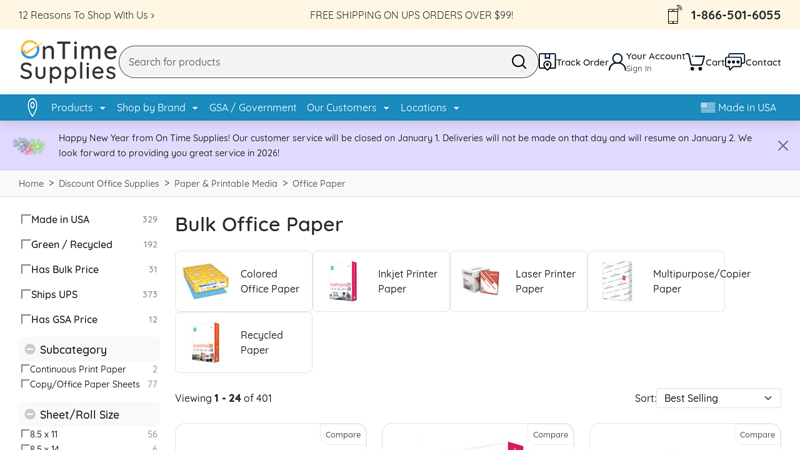The height and width of the screenshot is (450, 800).
Task: Open Laser Printer Paper thumbnail image
Action: tap(480, 281)
